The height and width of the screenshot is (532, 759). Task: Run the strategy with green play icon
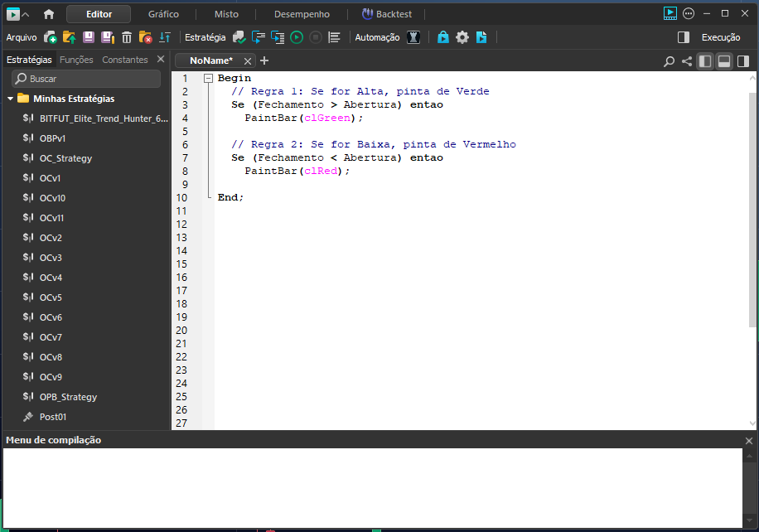pyautogui.click(x=296, y=37)
